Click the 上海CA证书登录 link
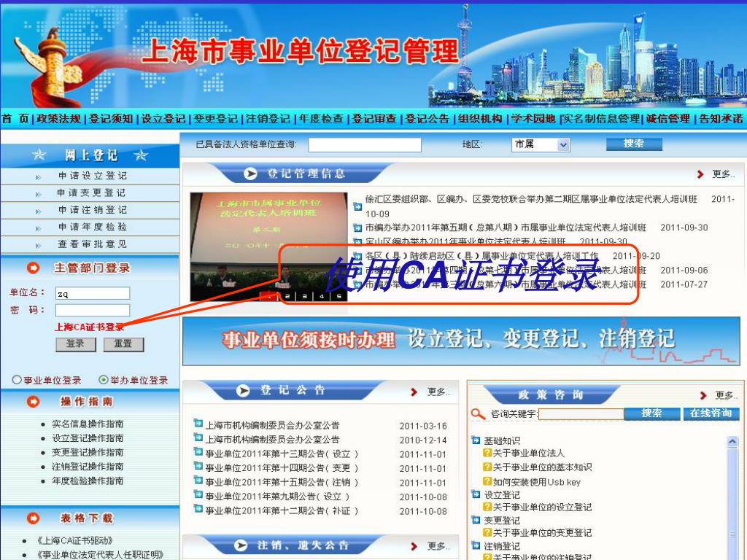This screenshot has width=747, height=560. point(89,327)
